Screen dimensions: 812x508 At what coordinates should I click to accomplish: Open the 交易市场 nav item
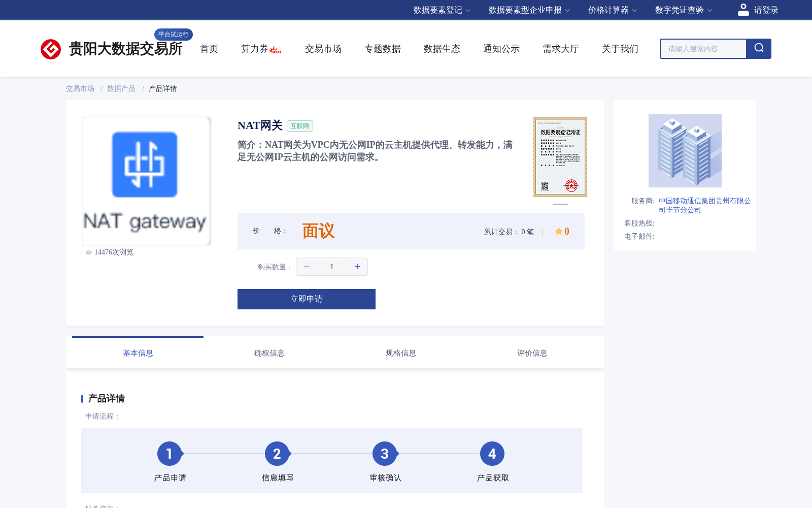click(x=323, y=49)
